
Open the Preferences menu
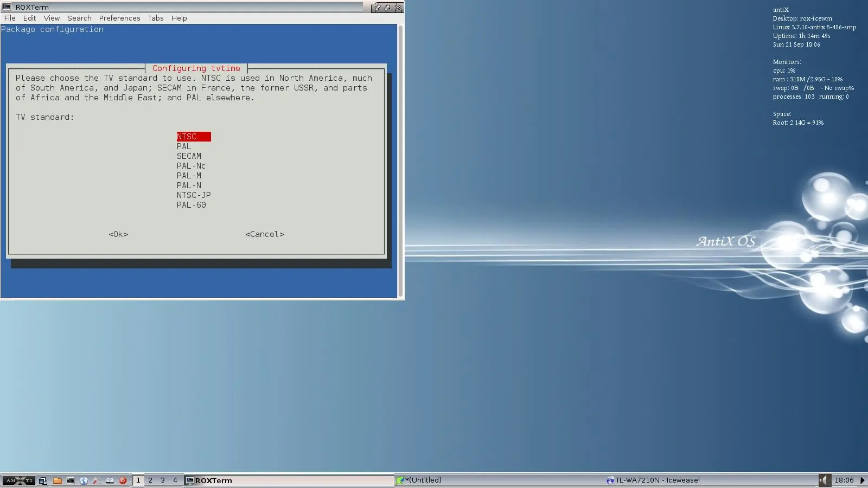coord(119,18)
